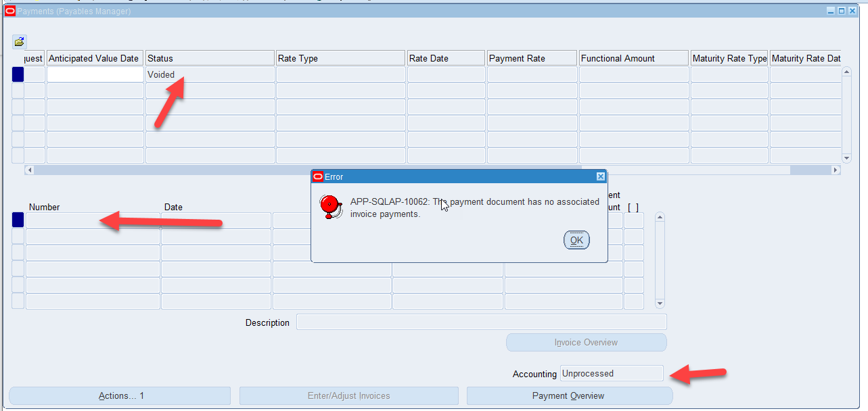Click the Enter/Adjust Invoices button

(x=348, y=395)
